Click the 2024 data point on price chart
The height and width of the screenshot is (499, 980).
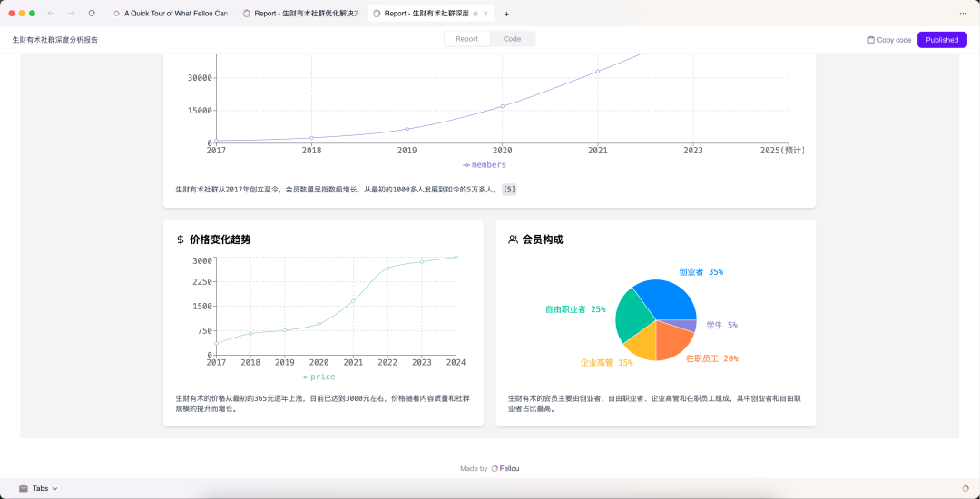pos(456,258)
